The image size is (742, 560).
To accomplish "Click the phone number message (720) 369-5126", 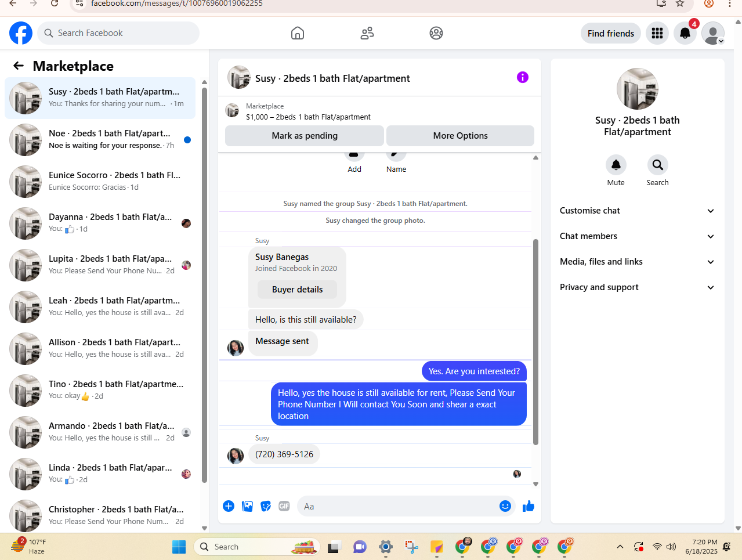I will 284,454.
